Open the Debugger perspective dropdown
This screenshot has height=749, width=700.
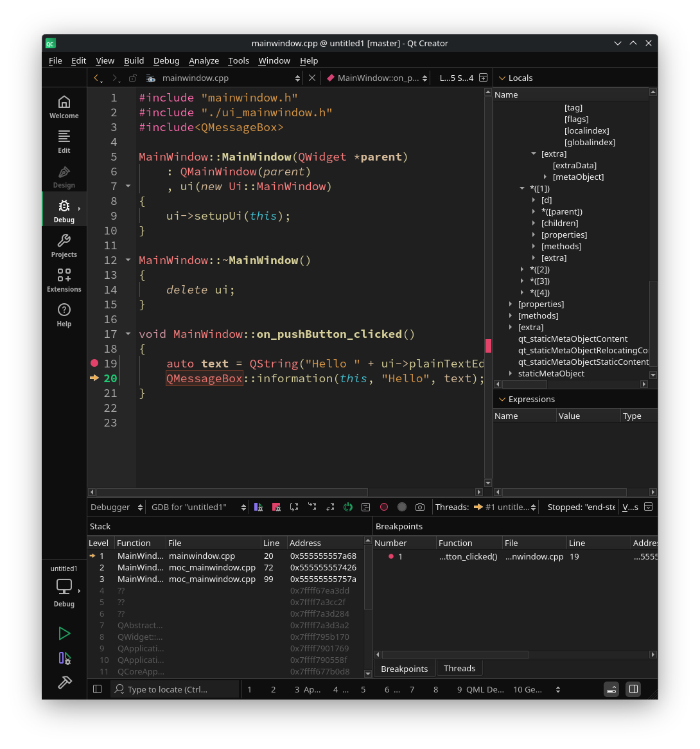tap(116, 507)
